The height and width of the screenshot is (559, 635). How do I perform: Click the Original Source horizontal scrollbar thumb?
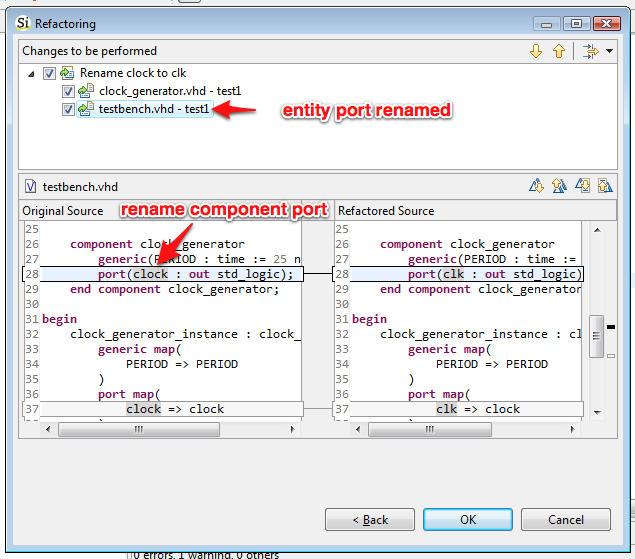pos(139,429)
